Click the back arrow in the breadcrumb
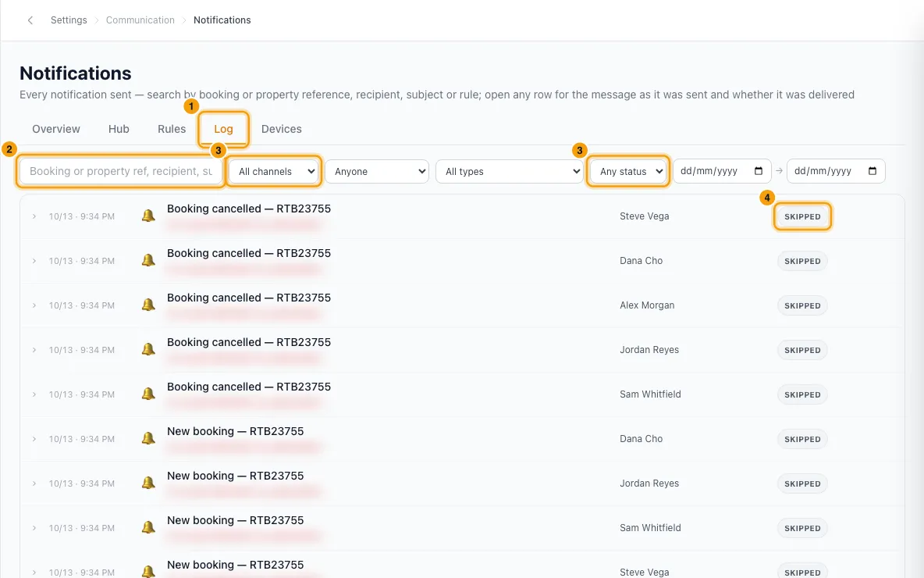Viewport: 924px width, 578px height. [30, 20]
